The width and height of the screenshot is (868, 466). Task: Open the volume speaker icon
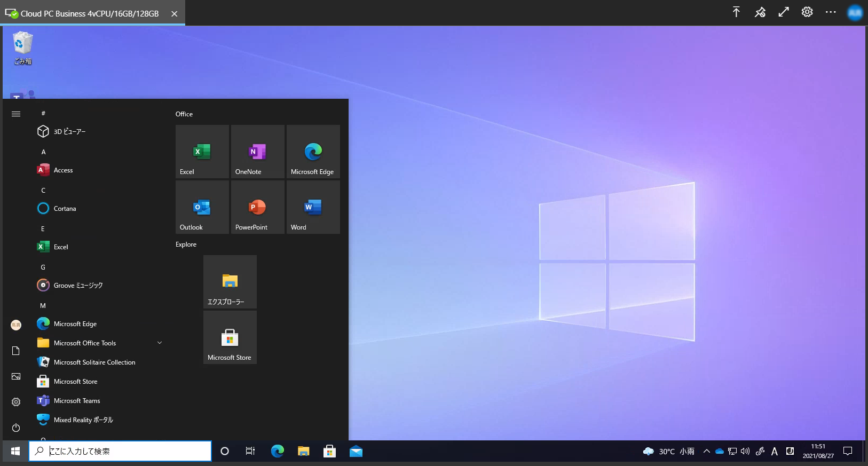745,451
